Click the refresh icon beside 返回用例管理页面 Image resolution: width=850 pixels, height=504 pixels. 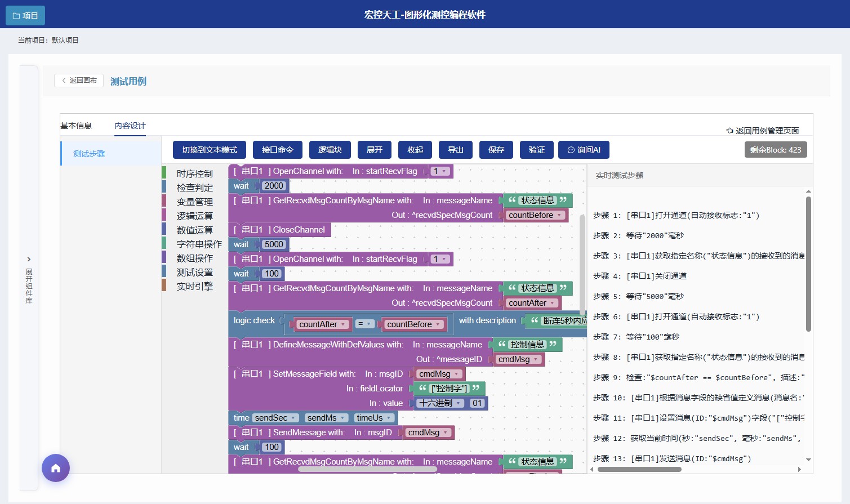coord(728,130)
